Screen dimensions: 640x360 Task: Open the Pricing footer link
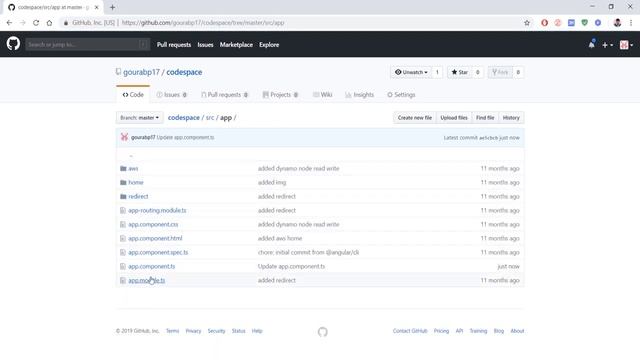coord(441,331)
